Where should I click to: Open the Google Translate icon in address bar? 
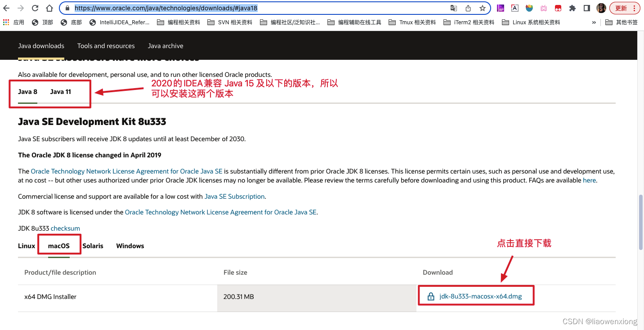[454, 8]
